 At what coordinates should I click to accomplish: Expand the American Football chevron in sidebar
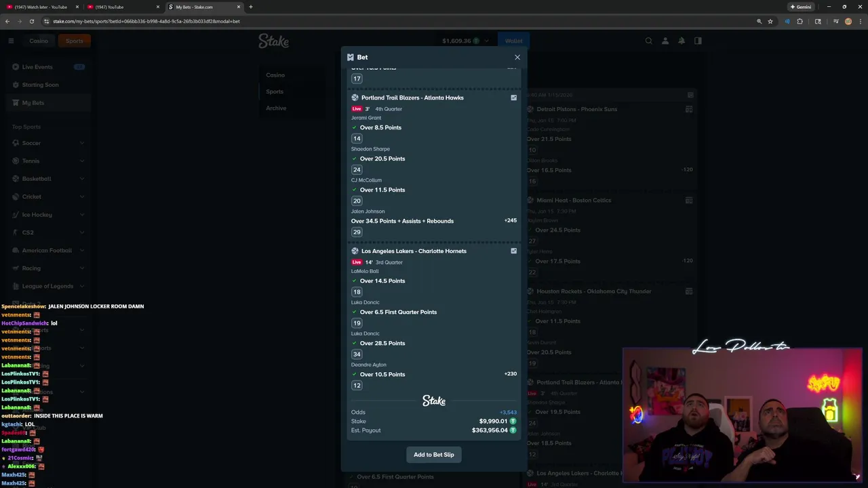82,250
